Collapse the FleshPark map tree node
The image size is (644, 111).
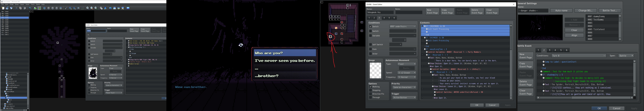tap(5, 83)
